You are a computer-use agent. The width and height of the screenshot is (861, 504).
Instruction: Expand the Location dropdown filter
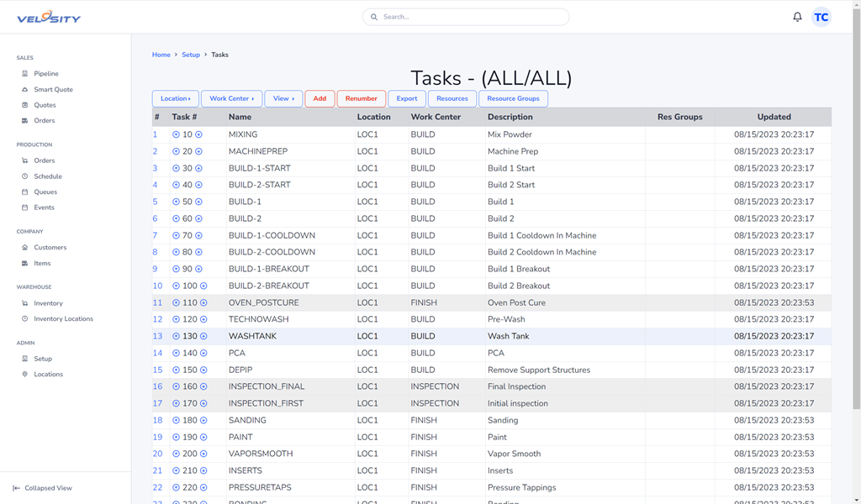[176, 98]
